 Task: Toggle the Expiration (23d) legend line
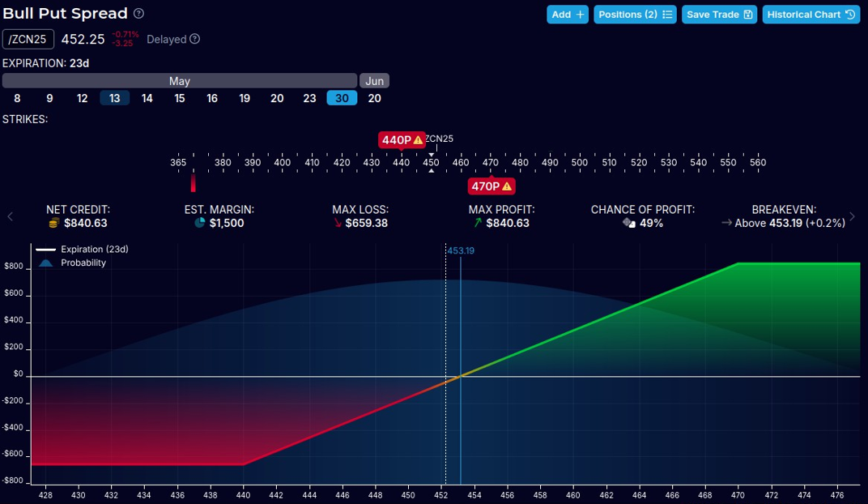[83, 250]
